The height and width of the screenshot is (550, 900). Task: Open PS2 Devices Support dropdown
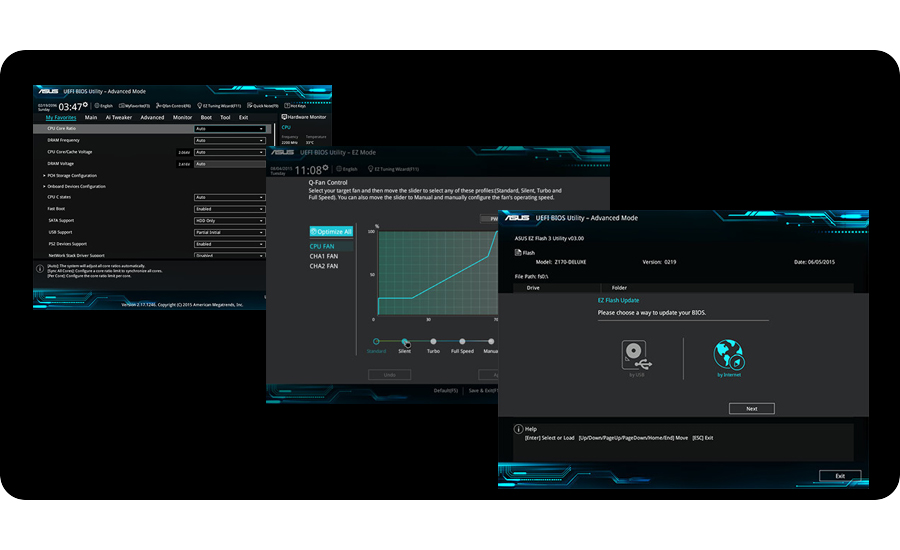[230, 244]
